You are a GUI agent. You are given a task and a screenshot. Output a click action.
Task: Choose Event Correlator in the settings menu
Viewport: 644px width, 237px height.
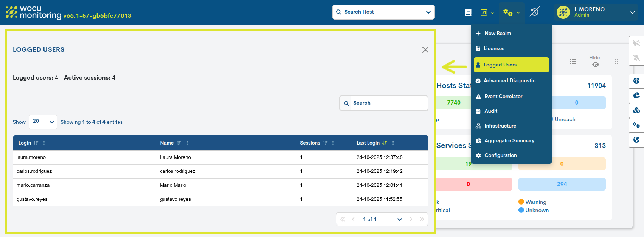coord(503,97)
